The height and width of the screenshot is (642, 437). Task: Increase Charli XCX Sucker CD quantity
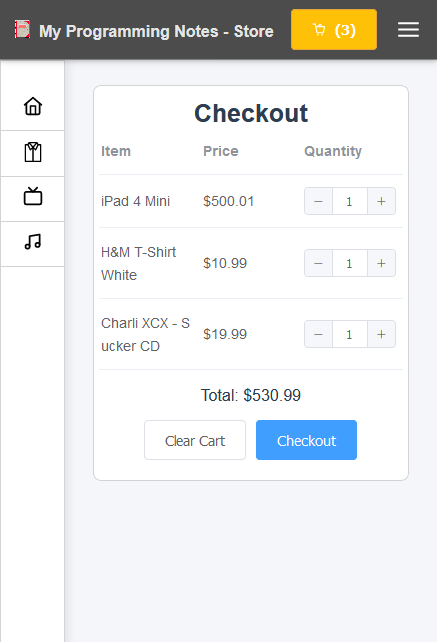[x=381, y=334]
